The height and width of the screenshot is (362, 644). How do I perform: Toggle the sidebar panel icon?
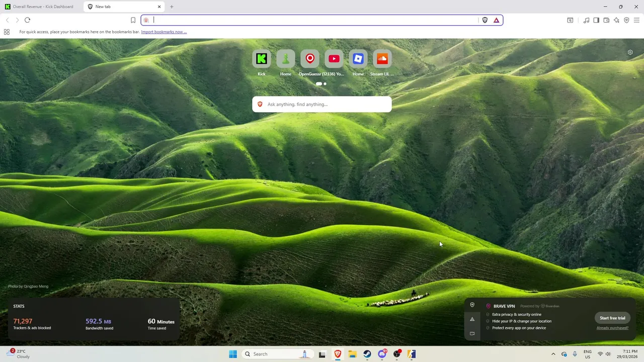click(x=596, y=20)
